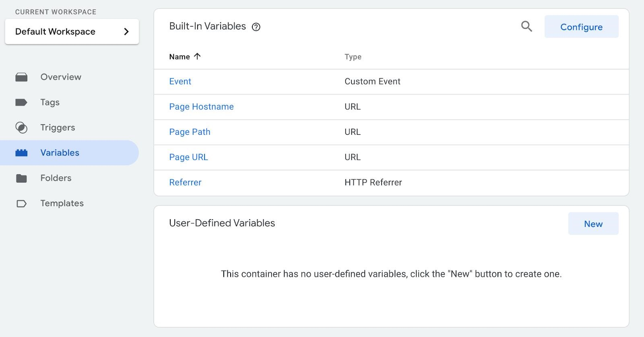The width and height of the screenshot is (644, 337).
Task: Open the Event variable link
Action: click(x=180, y=82)
